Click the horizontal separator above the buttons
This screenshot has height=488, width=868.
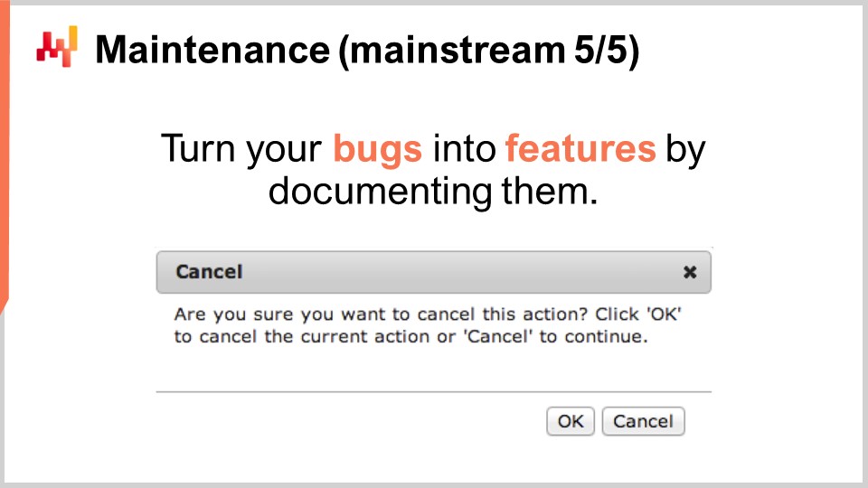point(433,391)
